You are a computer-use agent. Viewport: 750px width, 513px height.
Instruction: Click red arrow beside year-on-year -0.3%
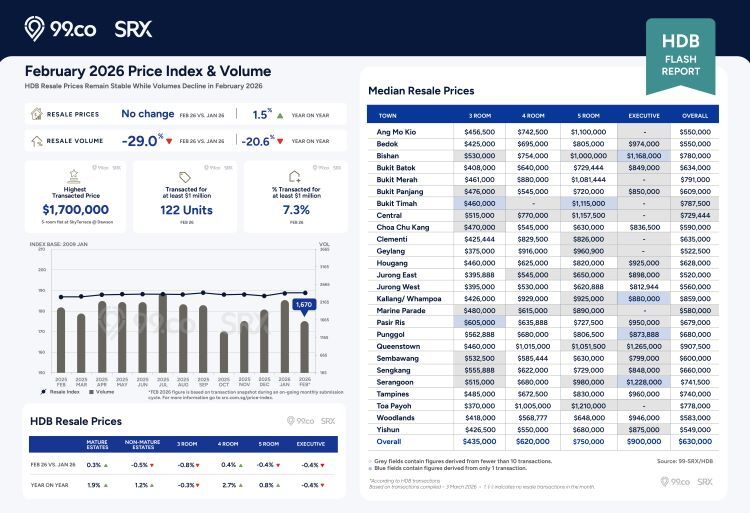[197, 485]
